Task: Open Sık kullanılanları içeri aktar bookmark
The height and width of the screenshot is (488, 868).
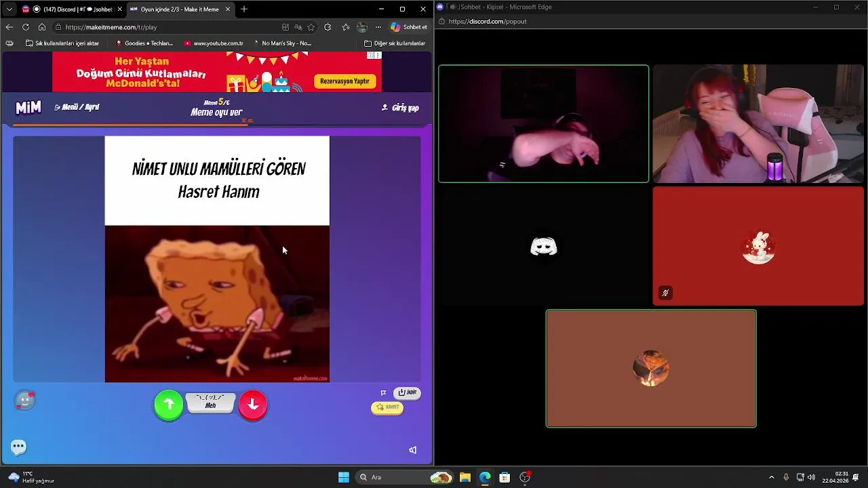Action: pos(62,43)
